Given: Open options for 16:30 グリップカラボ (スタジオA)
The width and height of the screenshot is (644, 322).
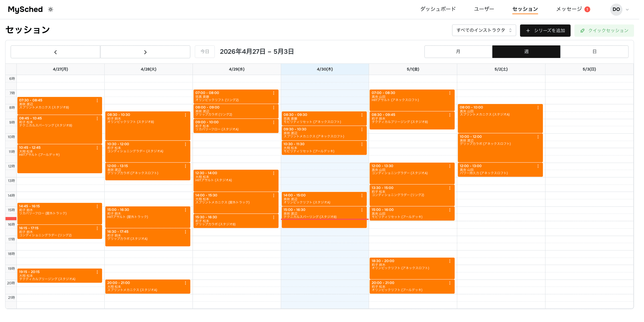Looking at the screenshot, I should pyautogui.click(x=185, y=232).
